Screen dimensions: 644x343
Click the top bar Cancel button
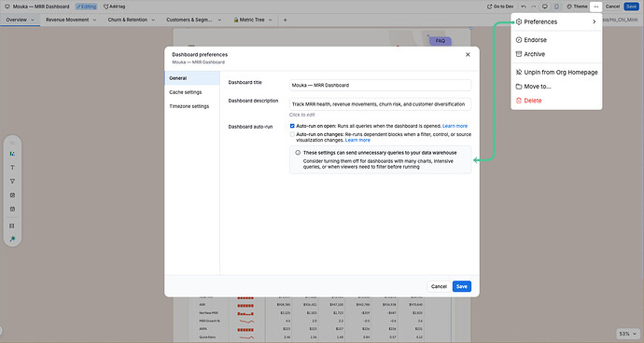(x=612, y=7)
